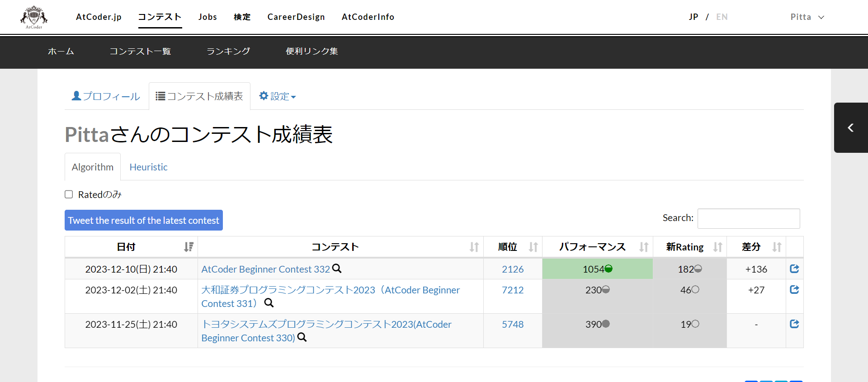Screen dimensions: 868x382
Task: Click the date 2023-11-25(土) 21:40
Action: point(131,324)
